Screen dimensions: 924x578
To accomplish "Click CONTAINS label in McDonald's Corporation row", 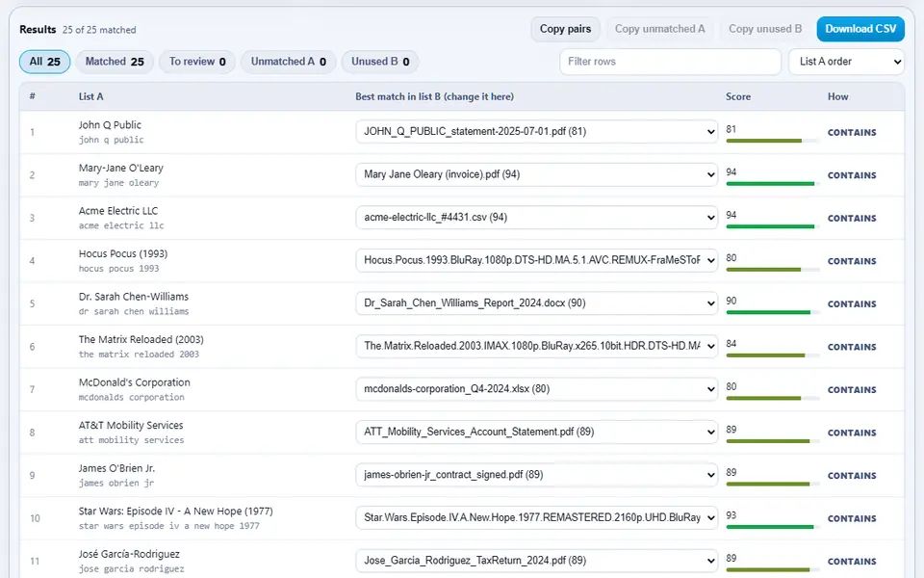I will [x=852, y=390].
